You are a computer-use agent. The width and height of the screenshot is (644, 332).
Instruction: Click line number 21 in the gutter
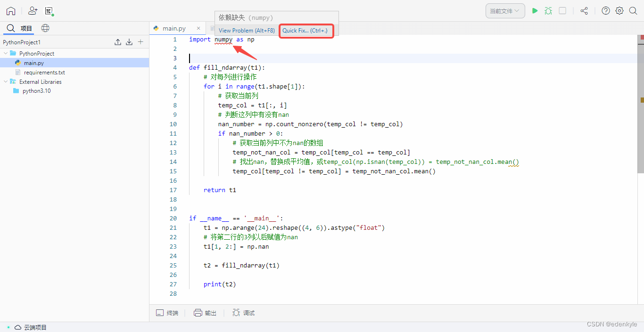[x=173, y=227]
